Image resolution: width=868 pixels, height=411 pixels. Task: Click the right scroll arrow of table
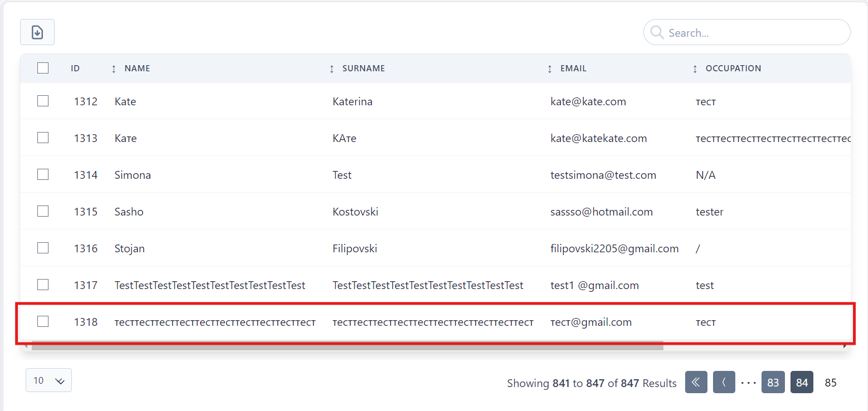[x=846, y=346]
